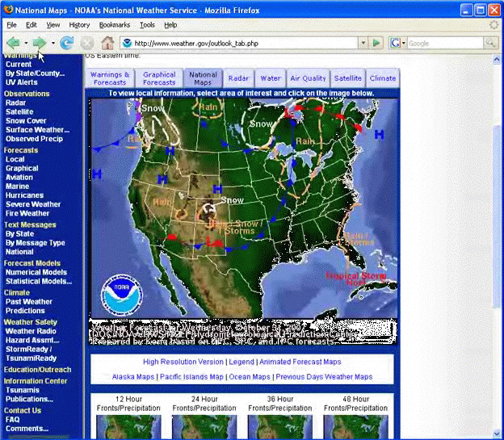Viewport: 504px width, 440px height.
Task: Open the View menu
Action: (53, 25)
